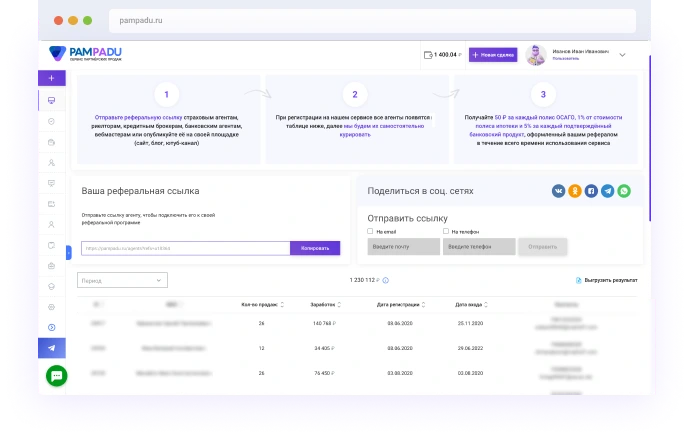The width and height of the screenshot is (689, 438).
Task: Click the "Введите почту" email field
Action: tap(403, 247)
